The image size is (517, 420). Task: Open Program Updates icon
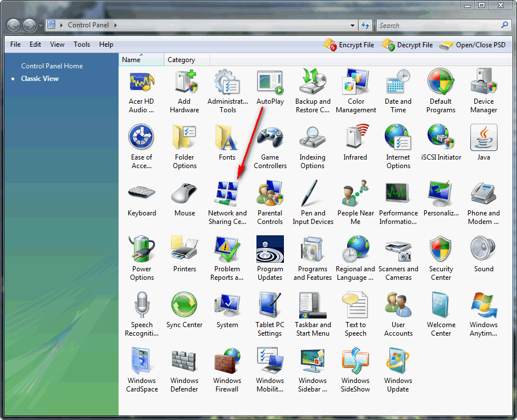(x=270, y=249)
